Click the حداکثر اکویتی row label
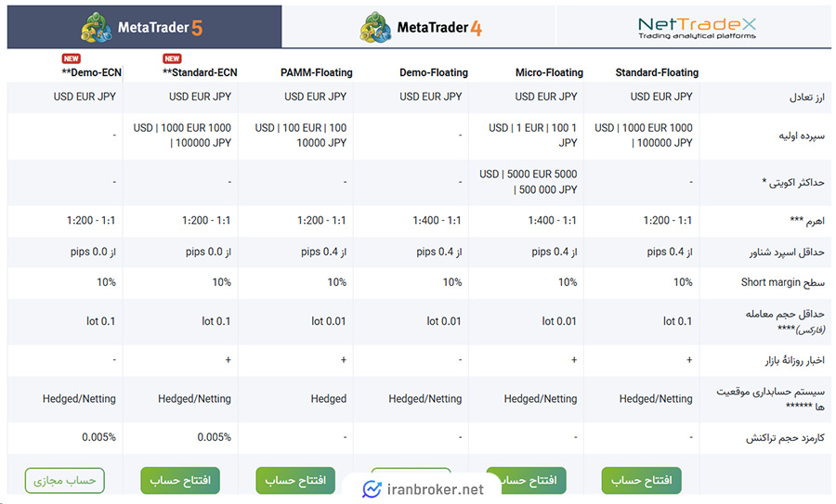 [793, 183]
